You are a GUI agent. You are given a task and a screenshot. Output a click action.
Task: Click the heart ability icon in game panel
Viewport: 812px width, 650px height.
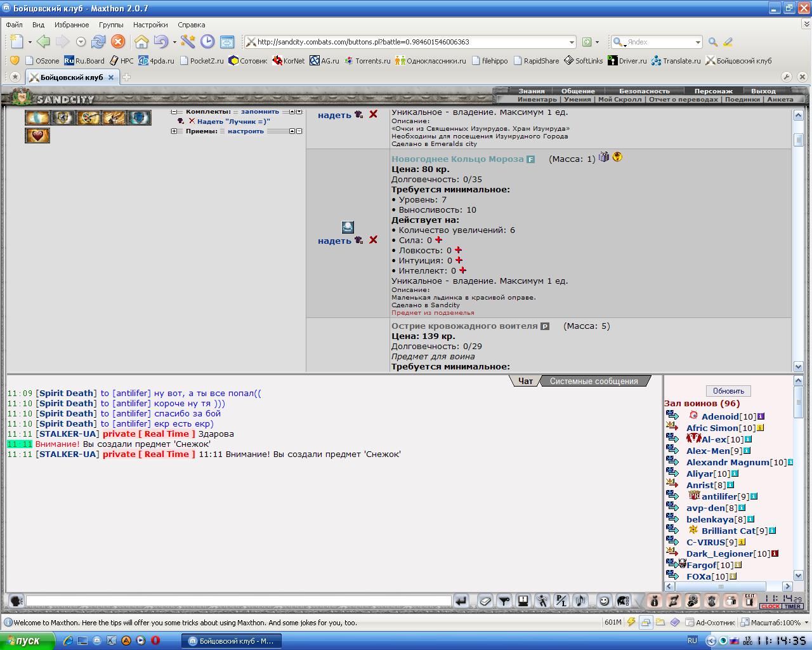[x=37, y=135]
